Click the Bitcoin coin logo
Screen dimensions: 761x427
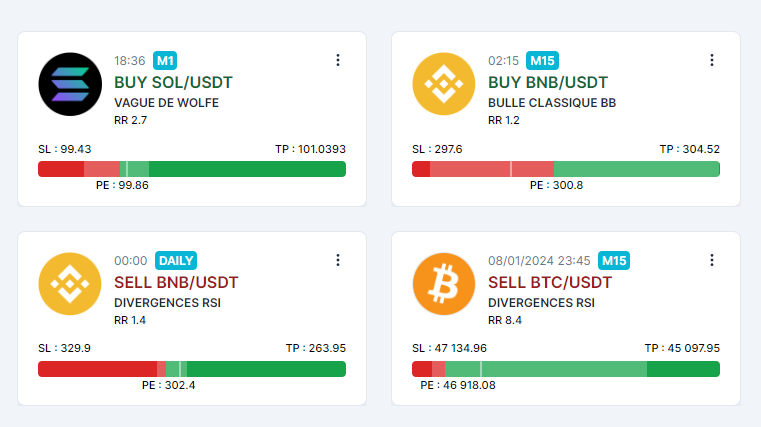click(x=444, y=284)
